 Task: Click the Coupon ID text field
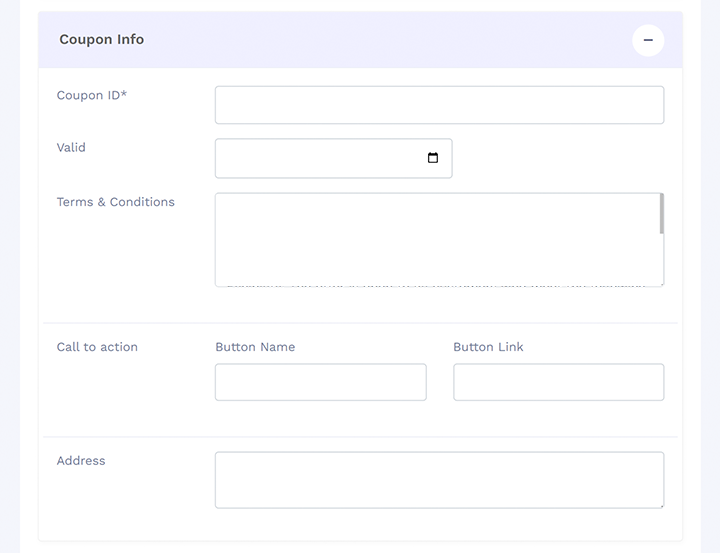439,105
